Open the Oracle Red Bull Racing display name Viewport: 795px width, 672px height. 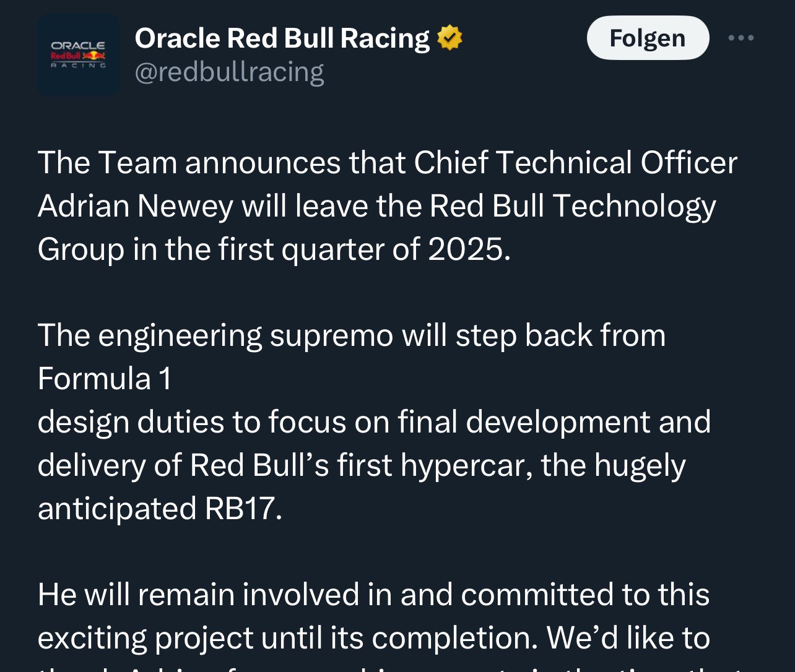pyautogui.click(x=282, y=38)
